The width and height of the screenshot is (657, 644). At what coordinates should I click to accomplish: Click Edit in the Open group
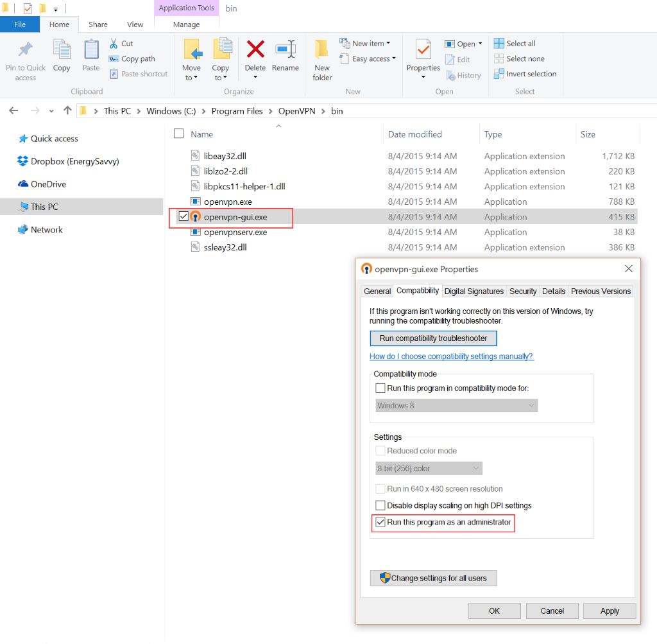pos(457,60)
